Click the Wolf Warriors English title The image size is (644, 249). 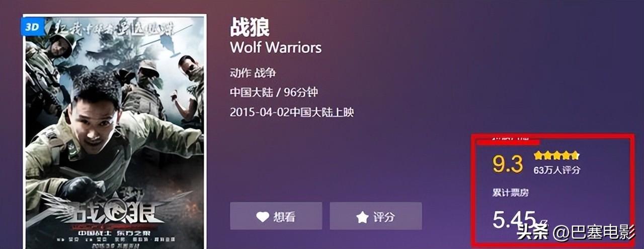coord(276,48)
